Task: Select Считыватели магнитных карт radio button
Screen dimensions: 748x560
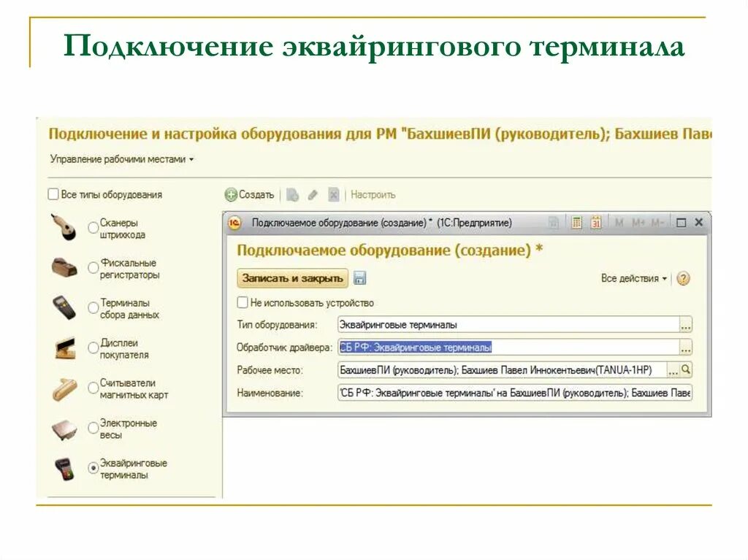Action: (93, 388)
